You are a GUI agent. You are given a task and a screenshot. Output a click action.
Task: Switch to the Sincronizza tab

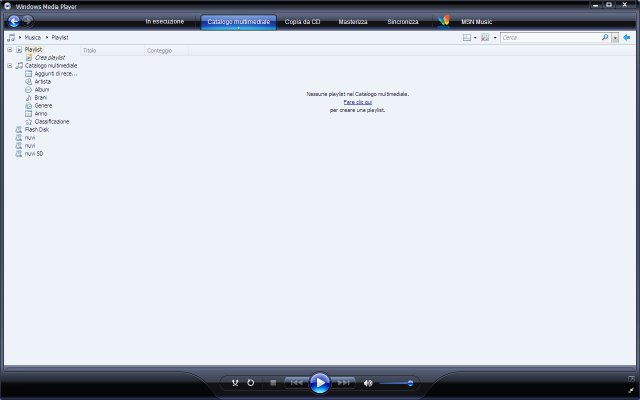coord(403,21)
